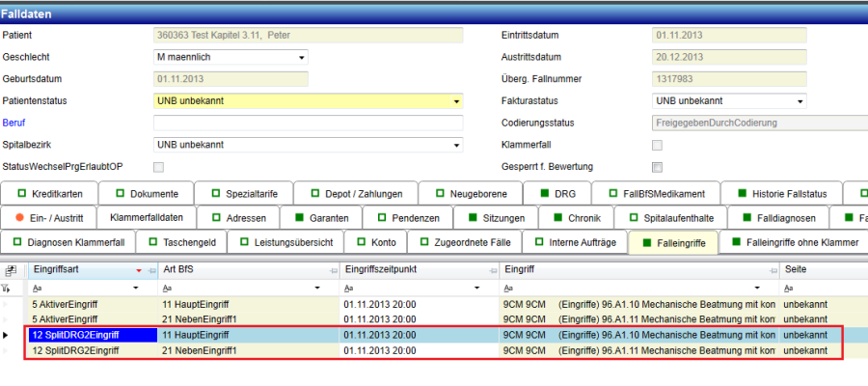Image resolution: width=868 pixels, height=386 pixels.
Task: Click pin icon in Eingriffsart column header
Action: point(149,271)
